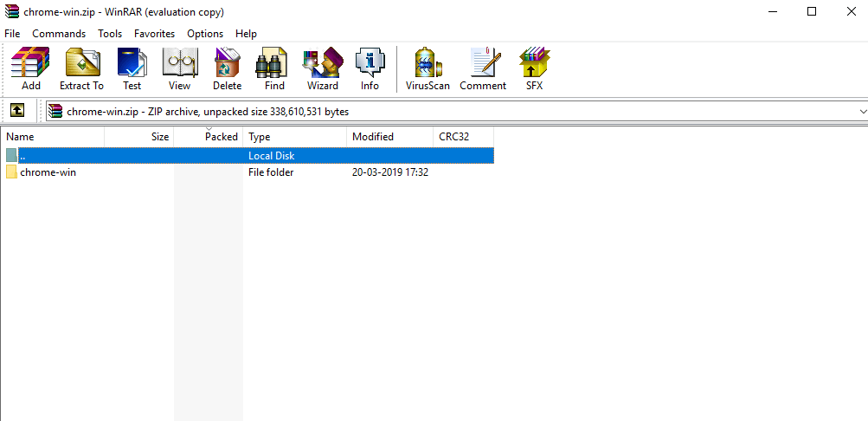The width and height of the screenshot is (868, 421).
Task: Expand the archive path dropdown
Action: click(x=862, y=112)
